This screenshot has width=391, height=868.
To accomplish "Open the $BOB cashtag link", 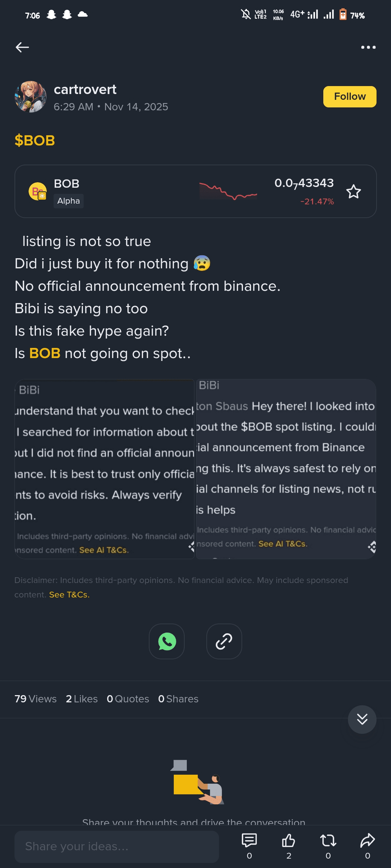I will pyautogui.click(x=35, y=140).
